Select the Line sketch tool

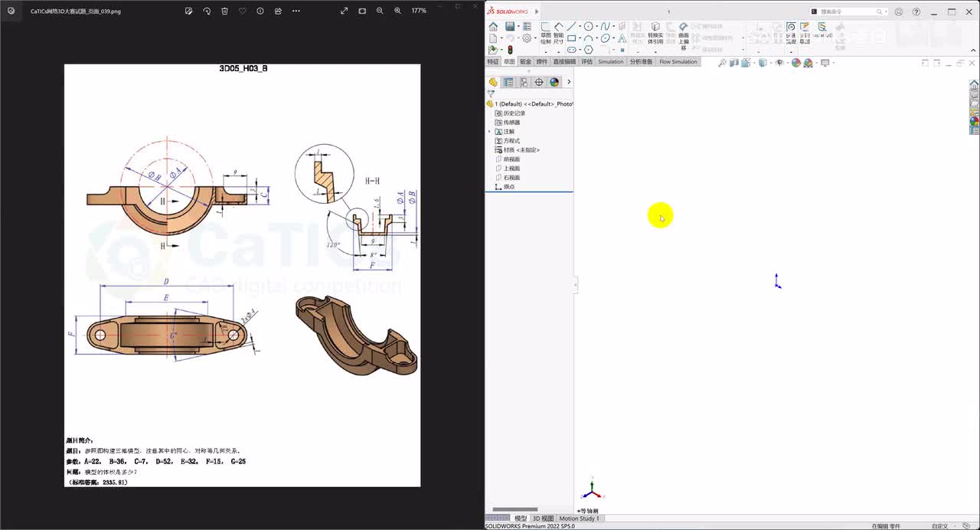(x=571, y=26)
